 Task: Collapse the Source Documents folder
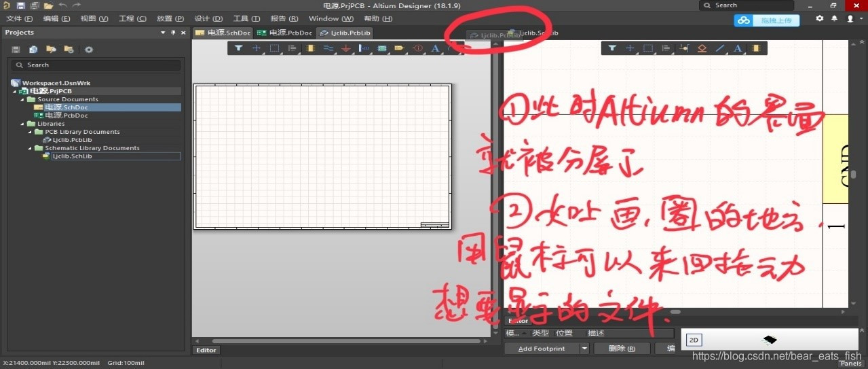(x=22, y=99)
